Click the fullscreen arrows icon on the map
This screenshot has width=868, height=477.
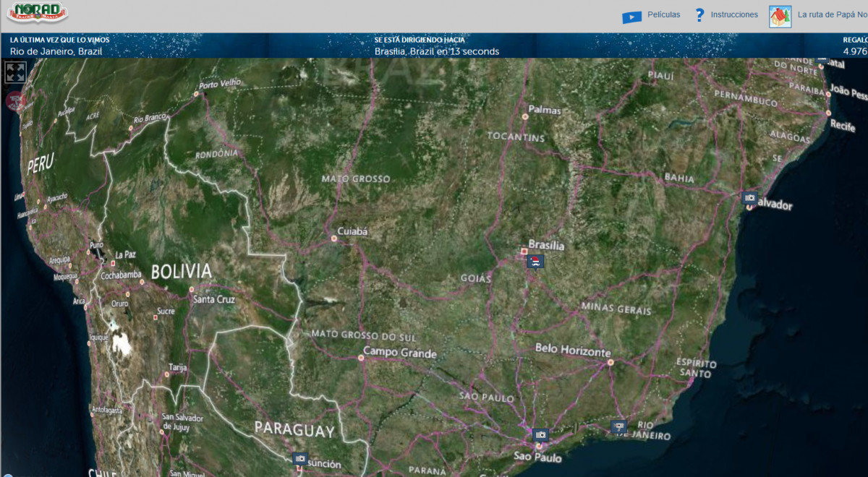point(17,72)
